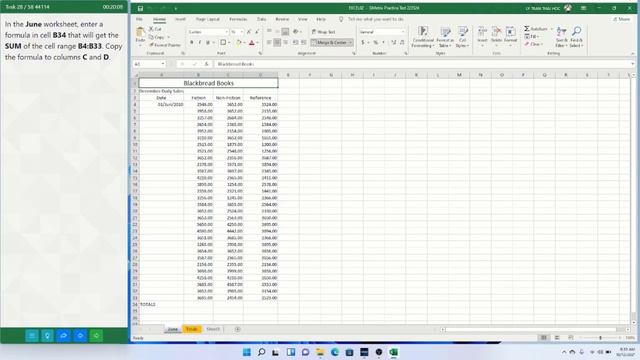Decrease the font size
640x360 pixels.
[257, 32]
